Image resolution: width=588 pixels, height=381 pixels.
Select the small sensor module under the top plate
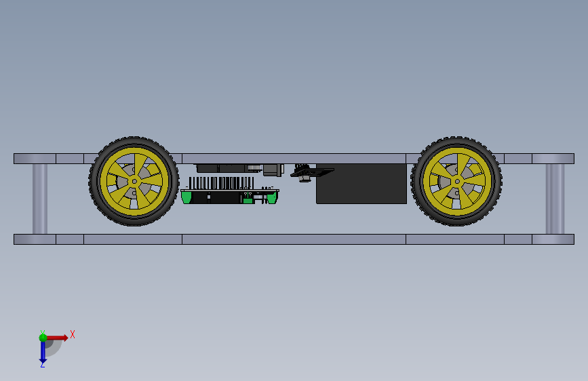click(x=311, y=172)
